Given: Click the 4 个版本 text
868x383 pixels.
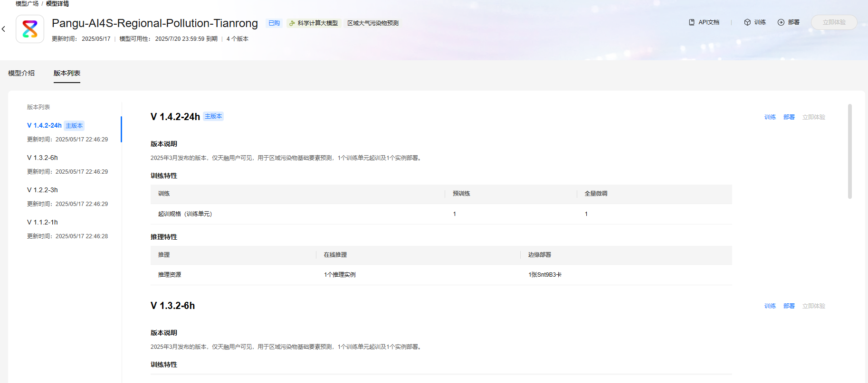Looking at the screenshot, I should click(x=238, y=39).
